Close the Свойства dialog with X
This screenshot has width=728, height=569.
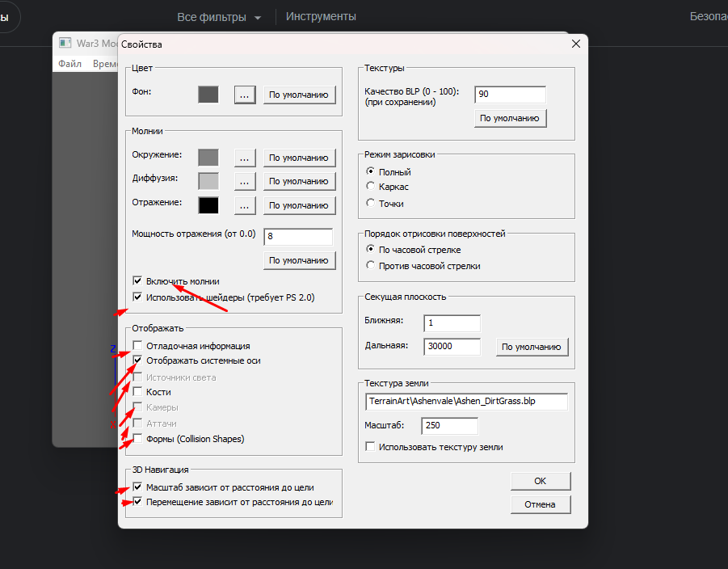pyautogui.click(x=576, y=44)
